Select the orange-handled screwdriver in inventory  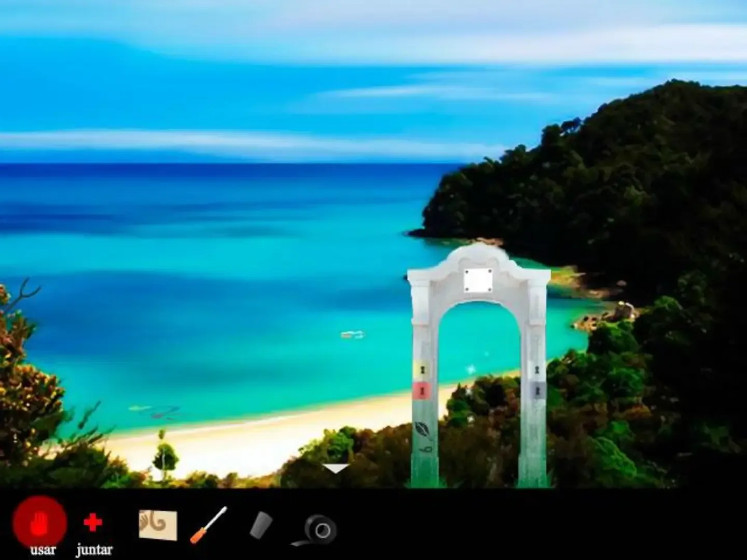click(209, 525)
